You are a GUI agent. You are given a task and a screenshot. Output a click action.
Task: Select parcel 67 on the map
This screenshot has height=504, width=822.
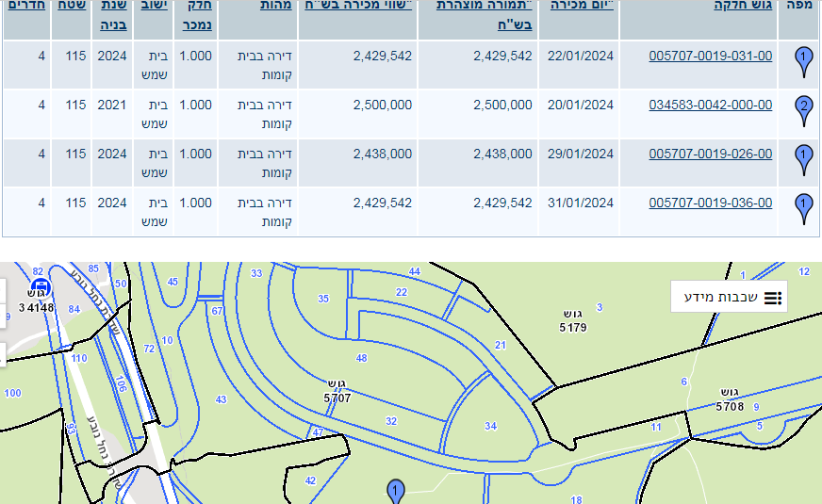pyautogui.click(x=218, y=311)
